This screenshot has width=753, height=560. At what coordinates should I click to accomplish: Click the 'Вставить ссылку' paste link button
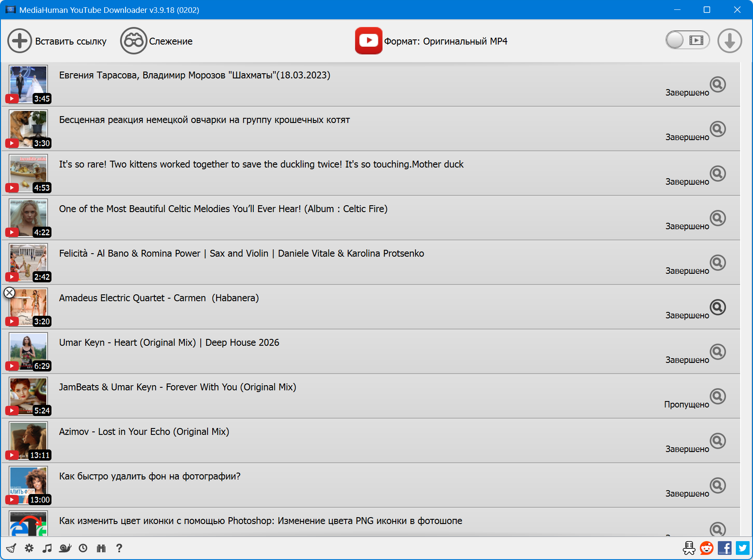point(57,41)
